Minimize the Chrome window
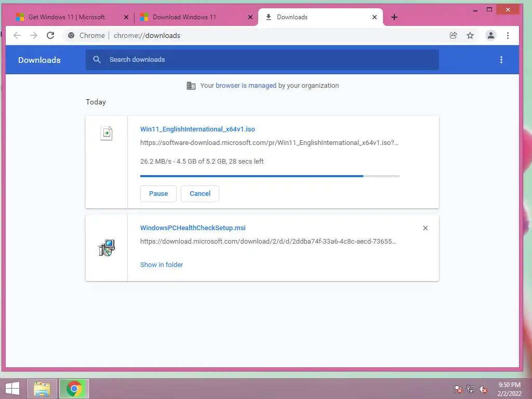The height and width of the screenshot is (399, 532). [x=475, y=10]
